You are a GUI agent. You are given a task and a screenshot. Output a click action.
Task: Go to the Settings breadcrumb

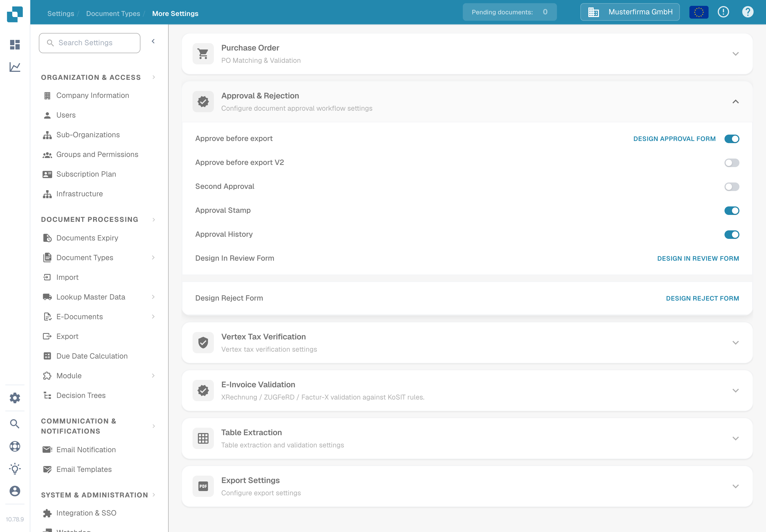pos(61,13)
